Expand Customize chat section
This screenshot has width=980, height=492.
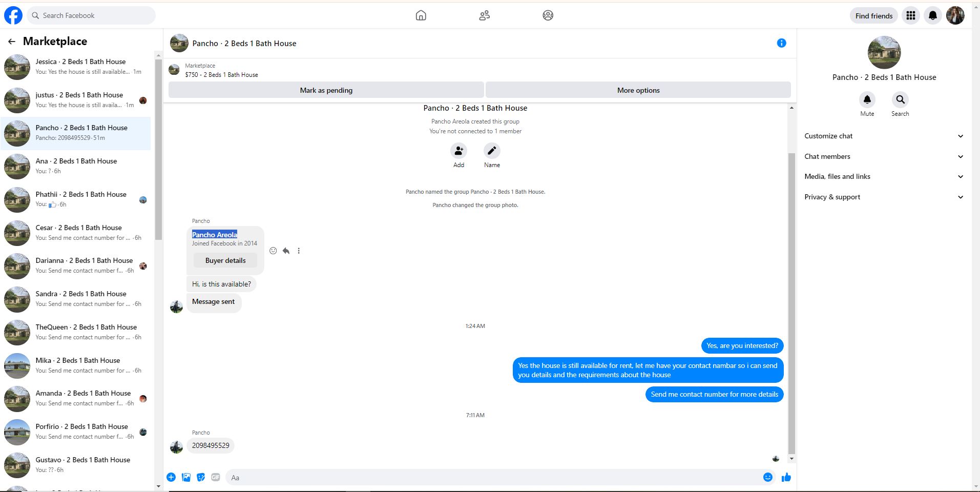pyautogui.click(x=884, y=136)
